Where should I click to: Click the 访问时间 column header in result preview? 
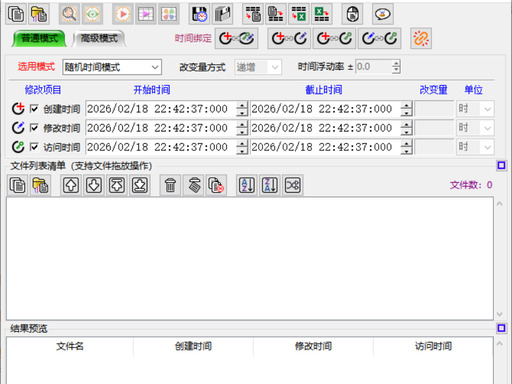click(433, 346)
